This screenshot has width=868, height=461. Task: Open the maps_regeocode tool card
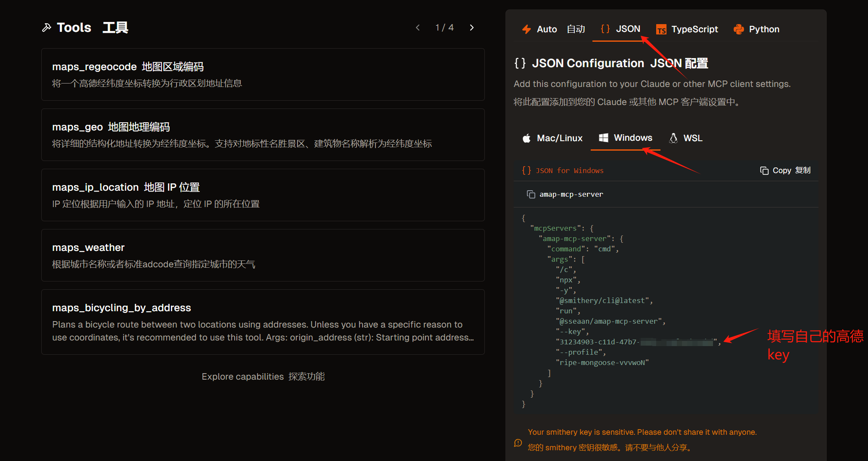click(x=263, y=74)
